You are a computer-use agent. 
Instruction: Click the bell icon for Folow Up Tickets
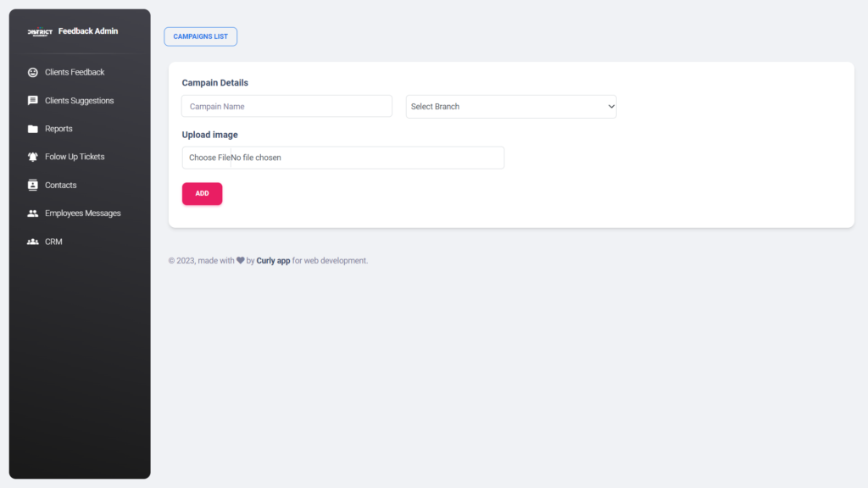click(33, 157)
